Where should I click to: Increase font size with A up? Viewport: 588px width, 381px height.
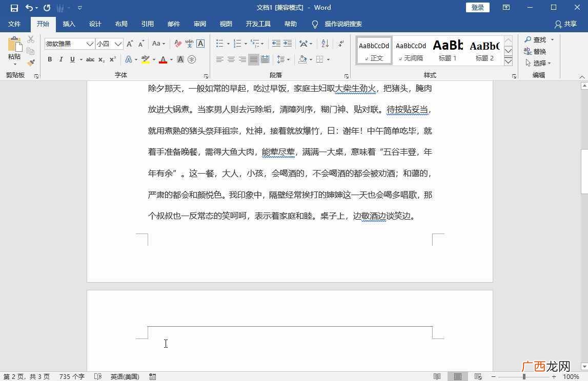click(130, 44)
